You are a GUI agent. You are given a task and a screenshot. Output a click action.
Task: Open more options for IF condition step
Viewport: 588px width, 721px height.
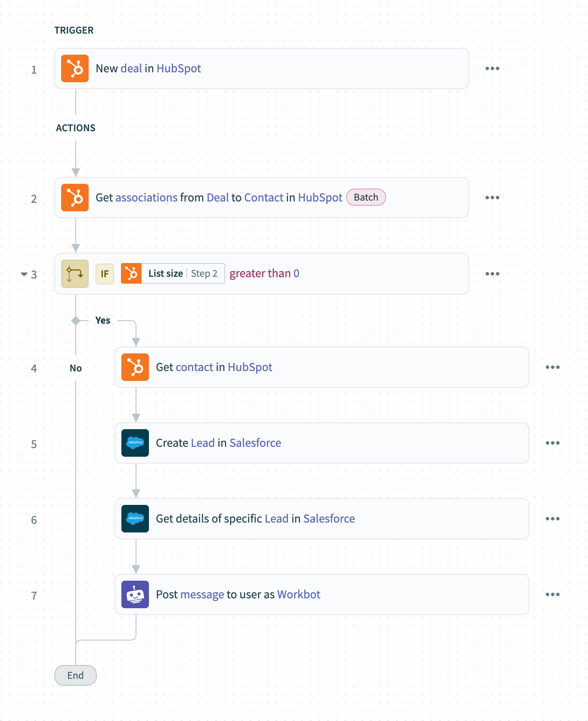coord(492,274)
